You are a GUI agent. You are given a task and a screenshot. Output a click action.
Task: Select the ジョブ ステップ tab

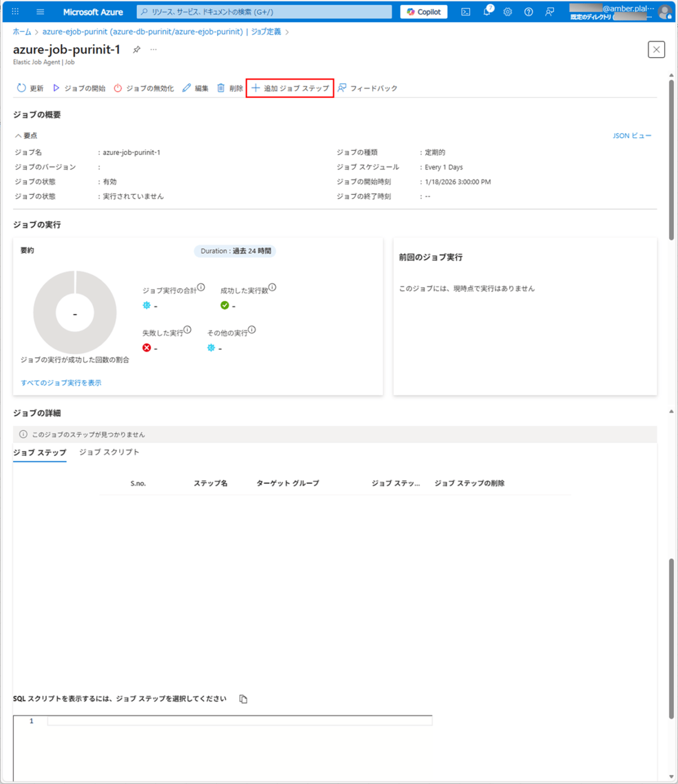[x=40, y=452]
